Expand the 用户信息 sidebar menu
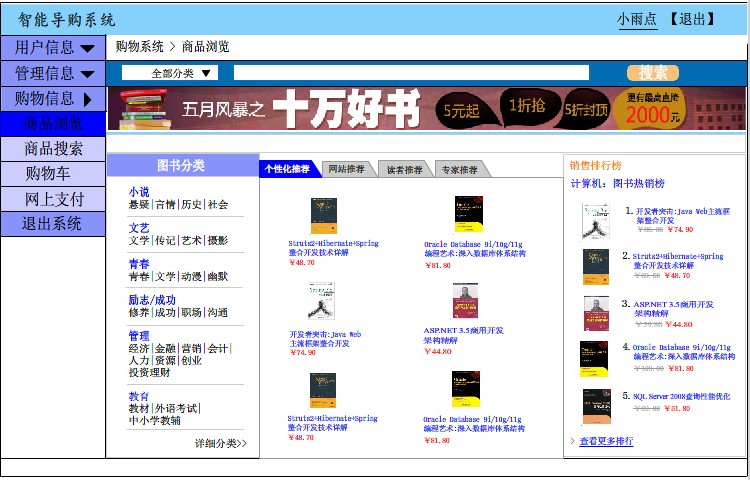Viewport: 750px width, 480px height. pos(53,48)
